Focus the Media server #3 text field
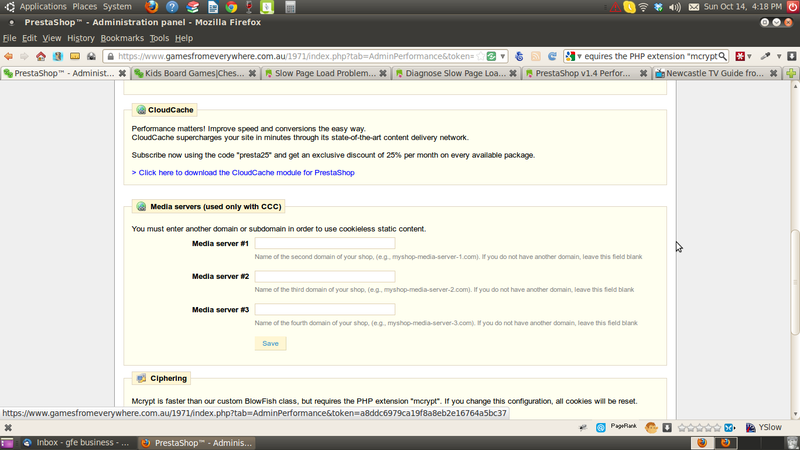Screen dimensions: 800x450 [324, 310]
